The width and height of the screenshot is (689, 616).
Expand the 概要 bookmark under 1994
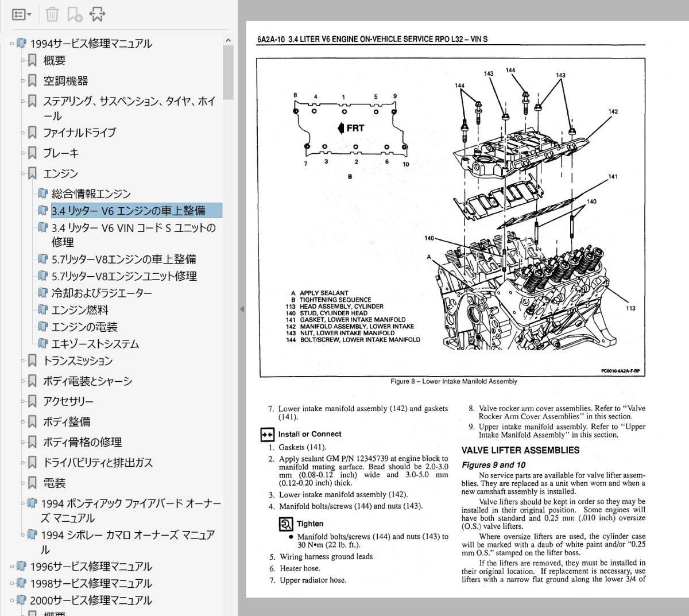[x=24, y=60]
